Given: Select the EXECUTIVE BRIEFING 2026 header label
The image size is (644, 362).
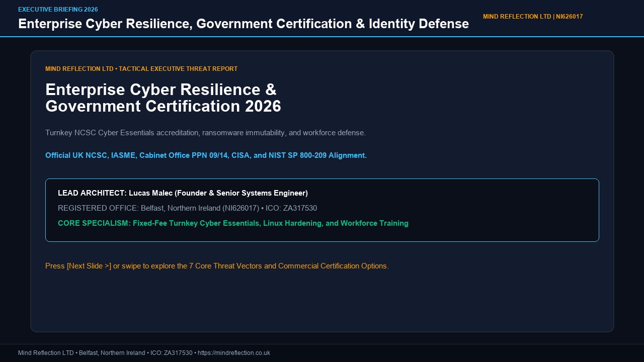Looking at the screenshot, I should [x=58, y=10].
